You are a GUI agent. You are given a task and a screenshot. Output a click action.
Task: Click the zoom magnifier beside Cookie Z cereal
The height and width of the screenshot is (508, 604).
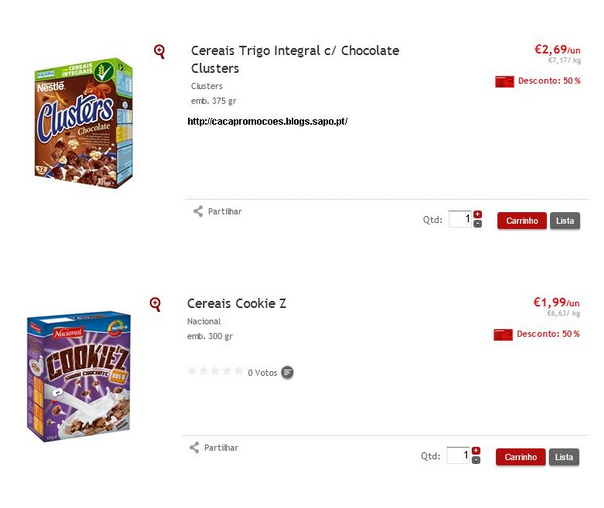pos(155,304)
